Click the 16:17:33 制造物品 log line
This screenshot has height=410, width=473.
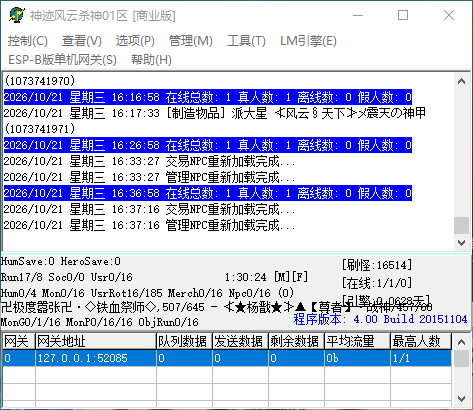pos(215,113)
